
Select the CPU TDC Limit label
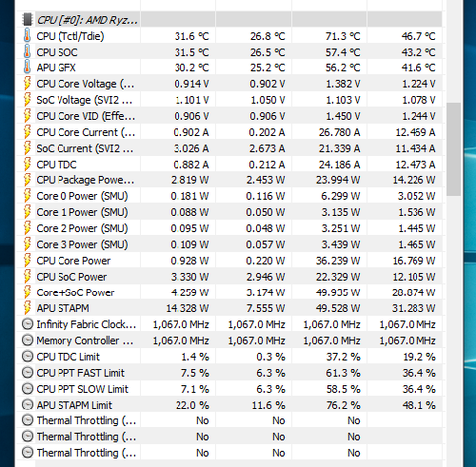(67, 357)
